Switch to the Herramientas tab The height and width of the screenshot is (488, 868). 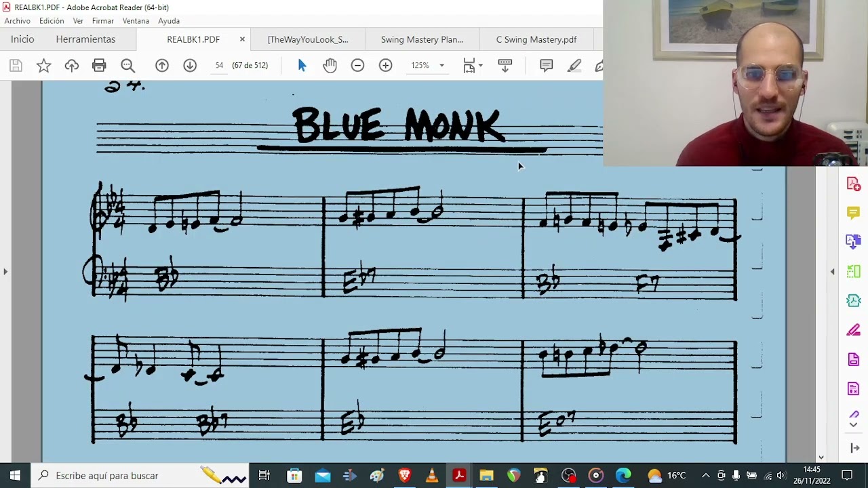pyautogui.click(x=85, y=39)
